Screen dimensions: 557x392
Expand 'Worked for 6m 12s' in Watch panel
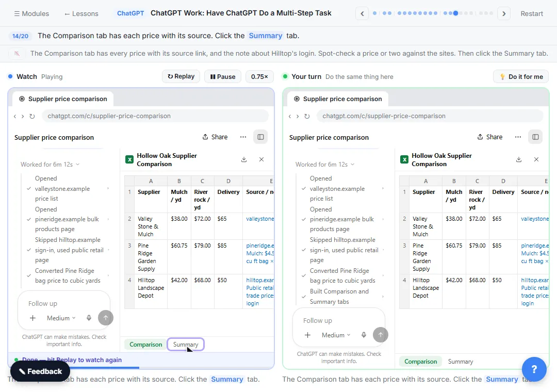(50, 164)
